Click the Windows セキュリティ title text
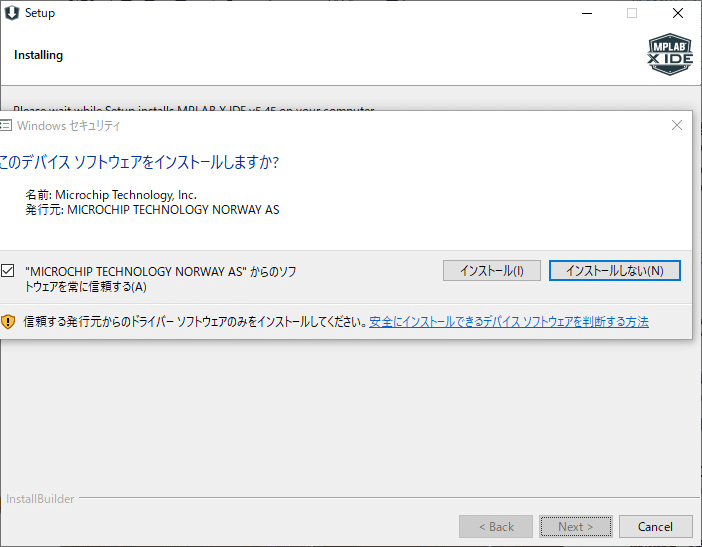702x547 pixels. tap(68, 126)
